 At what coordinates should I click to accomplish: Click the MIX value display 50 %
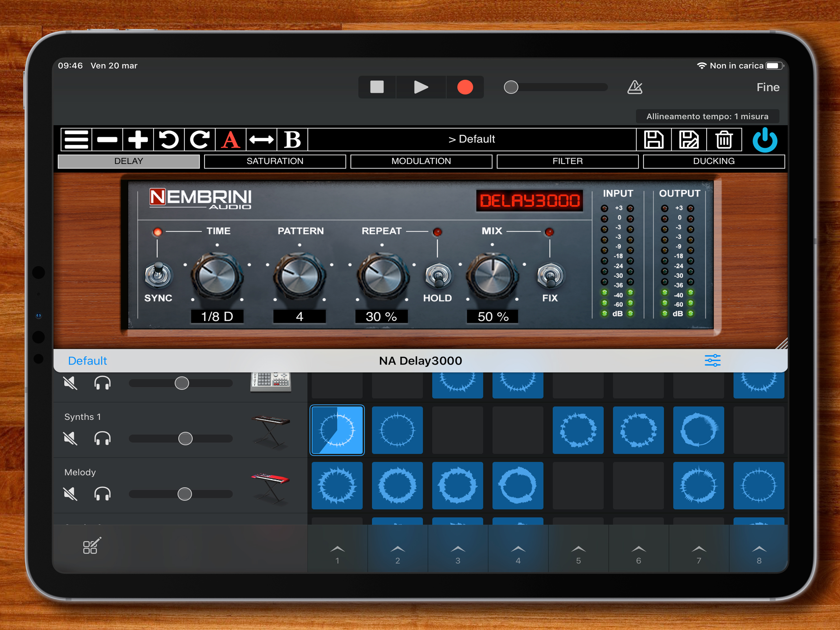click(493, 316)
